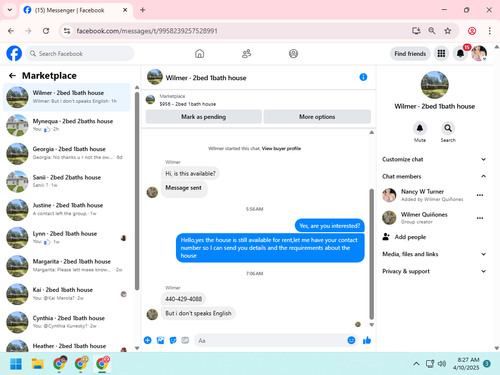This screenshot has width=500, height=375.
Task: Open Wilmer - 2bed 1bath house conversation
Action: [67, 97]
